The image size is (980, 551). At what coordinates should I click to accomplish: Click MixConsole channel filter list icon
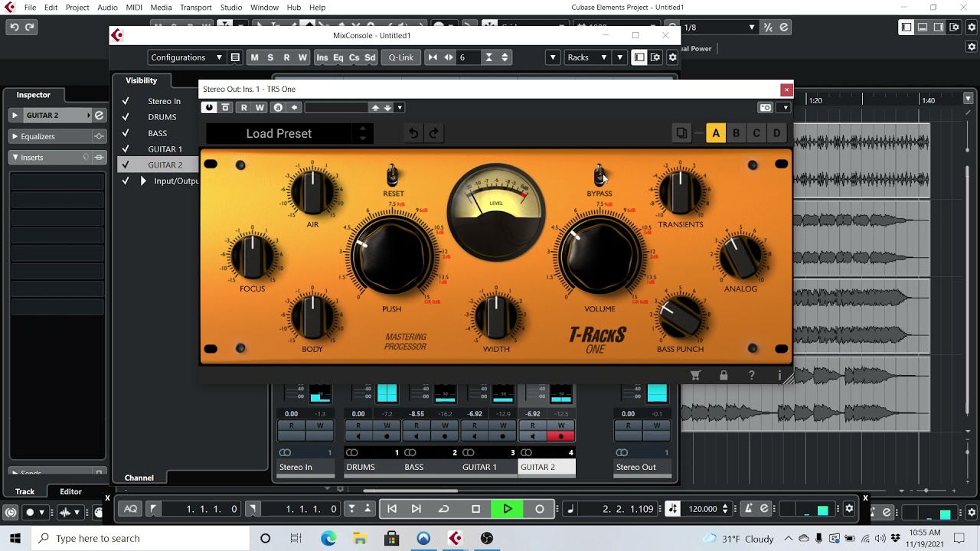235,57
